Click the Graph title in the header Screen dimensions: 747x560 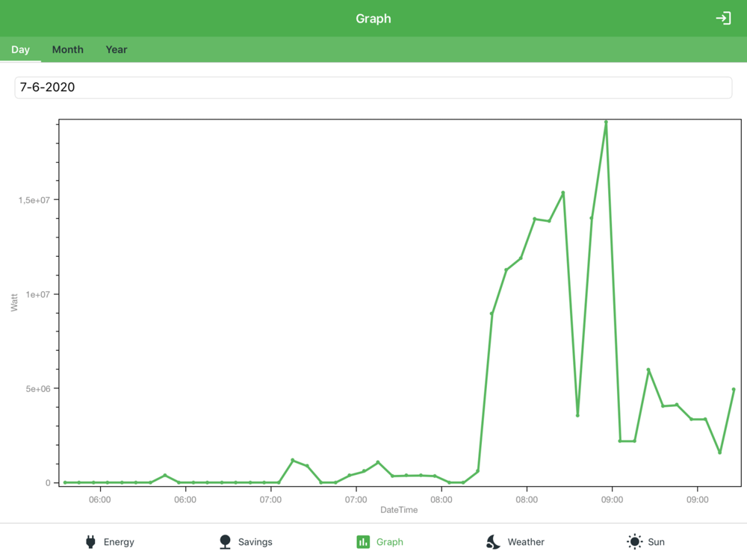373,19
